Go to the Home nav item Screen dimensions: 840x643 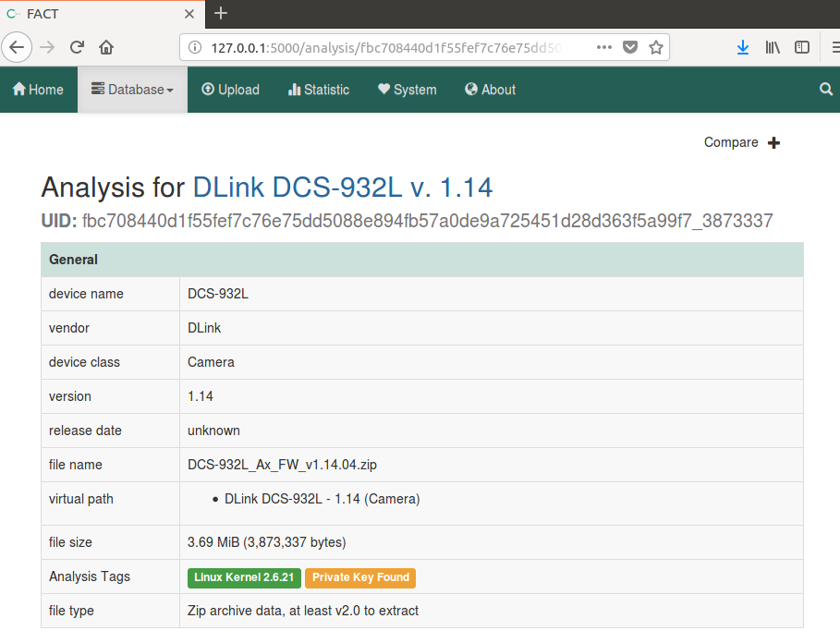click(38, 90)
